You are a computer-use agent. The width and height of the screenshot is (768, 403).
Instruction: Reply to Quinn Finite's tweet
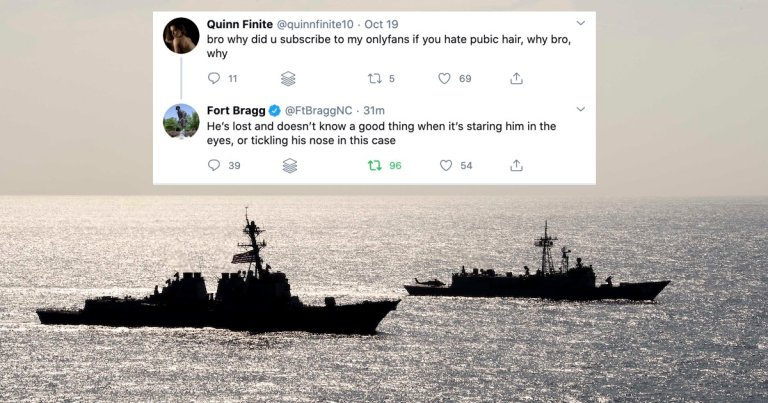214,78
